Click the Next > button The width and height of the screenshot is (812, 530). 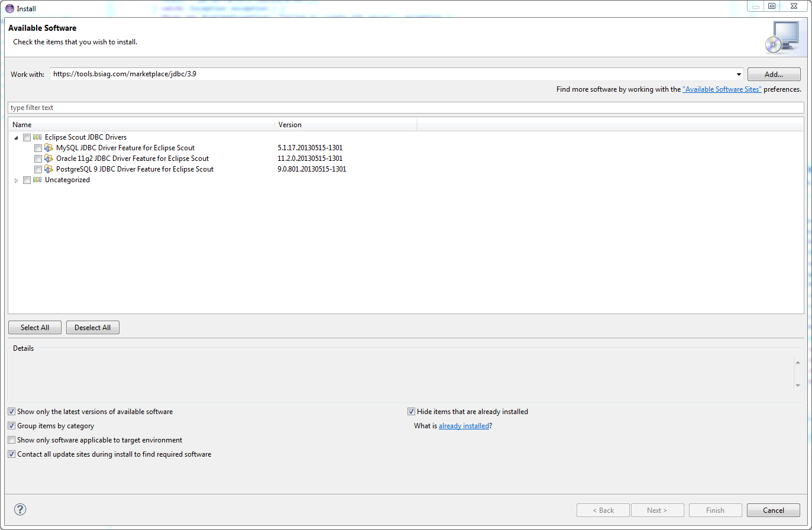tap(657, 510)
